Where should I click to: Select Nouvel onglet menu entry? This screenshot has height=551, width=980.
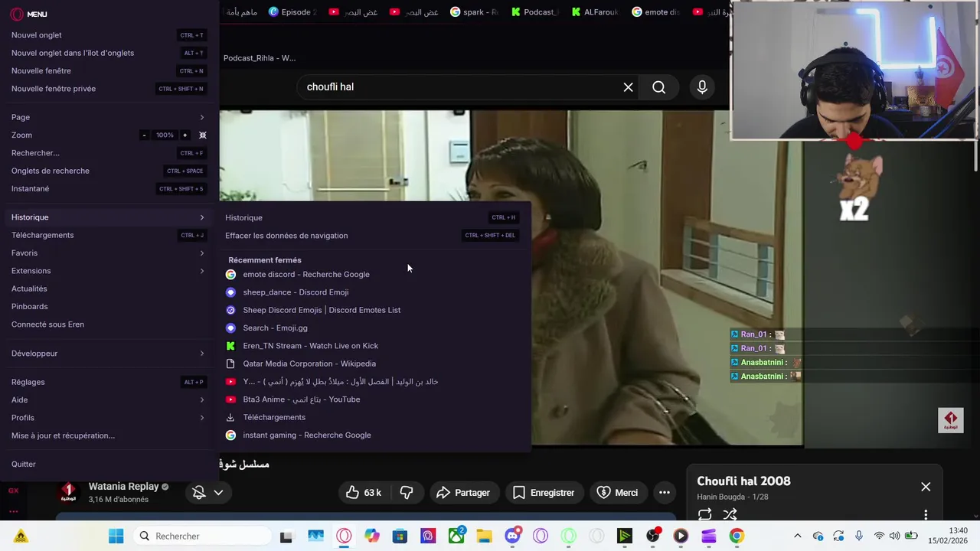point(109,35)
